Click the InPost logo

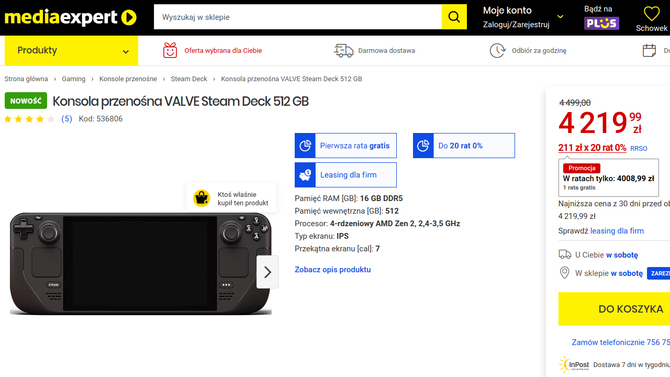coord(574,365)
